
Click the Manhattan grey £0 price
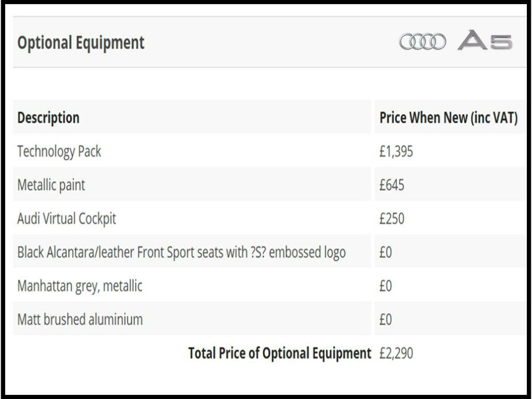[385, 286]
